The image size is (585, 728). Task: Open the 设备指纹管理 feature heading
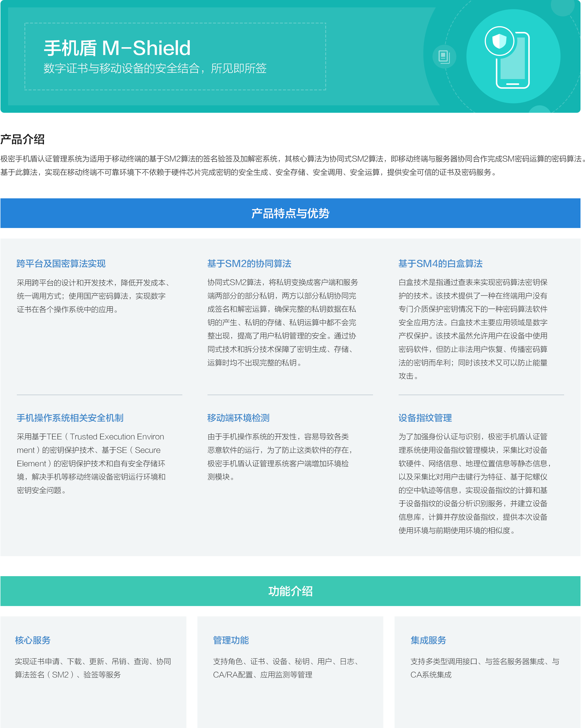(x=425, y=418)
